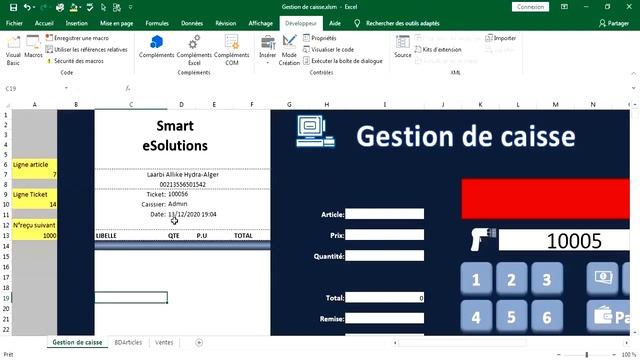Switch to the Formules tab
This screenshot has height=360, width=640.
pyautogui.click(x=157, y=23)
